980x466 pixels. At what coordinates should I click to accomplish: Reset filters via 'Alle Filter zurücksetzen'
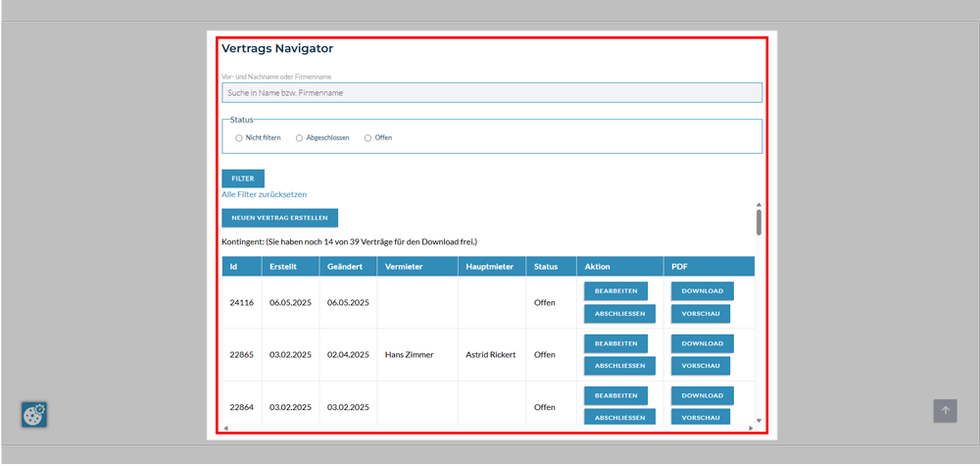[264, 194]
